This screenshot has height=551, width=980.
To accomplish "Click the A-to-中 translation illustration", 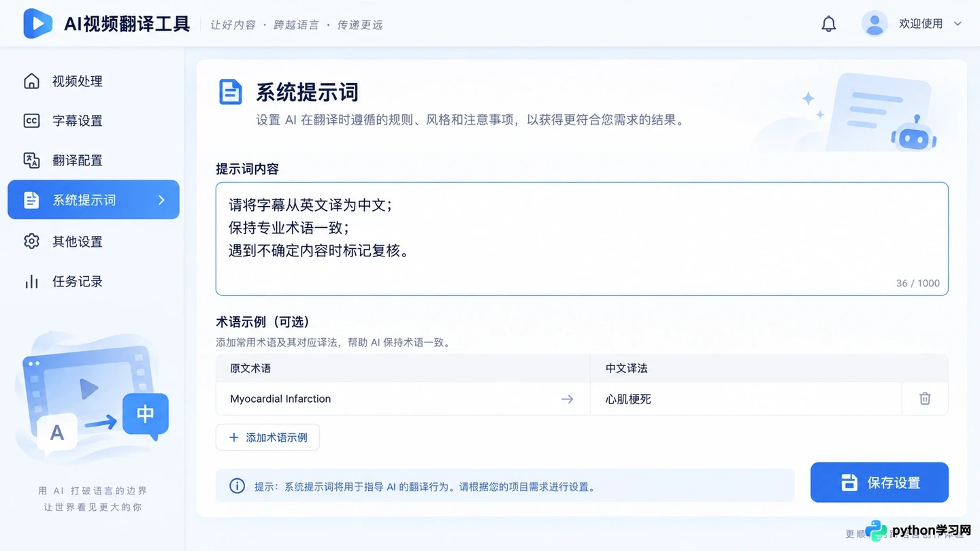I will point(92,398).
